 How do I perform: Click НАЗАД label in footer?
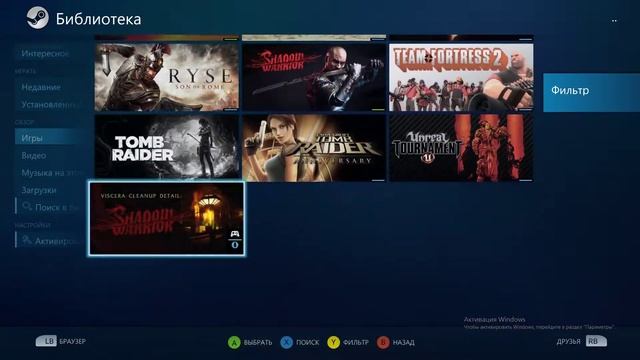(x=404, y=342)
